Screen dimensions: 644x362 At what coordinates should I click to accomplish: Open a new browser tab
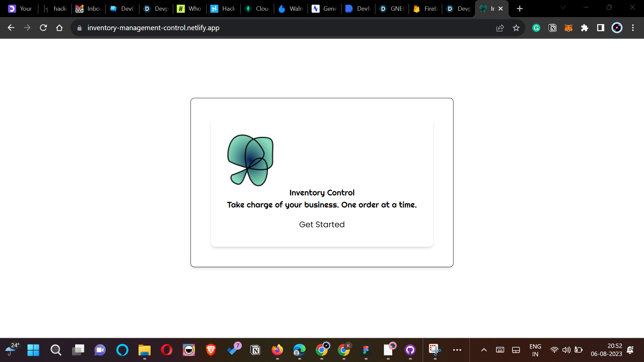pos(520,9)
